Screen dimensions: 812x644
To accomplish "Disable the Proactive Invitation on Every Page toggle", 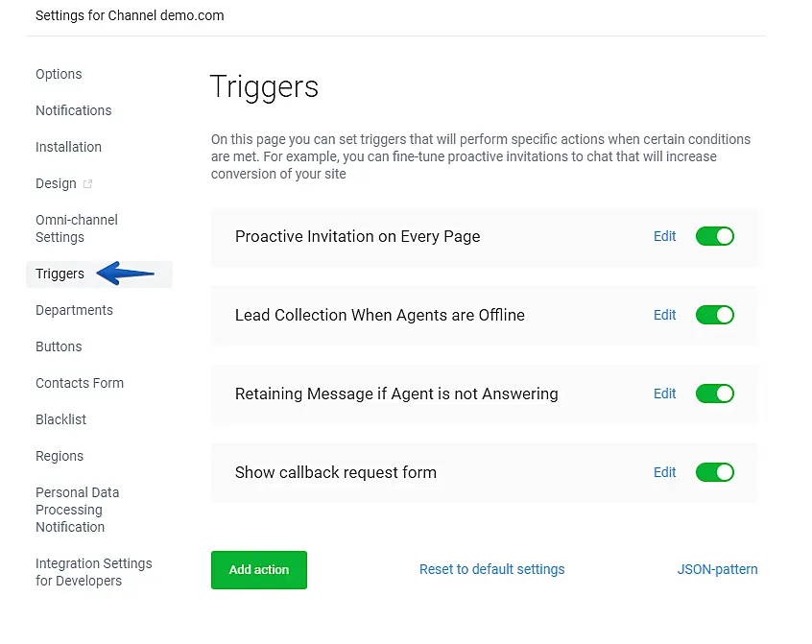I will coord(714,236).
